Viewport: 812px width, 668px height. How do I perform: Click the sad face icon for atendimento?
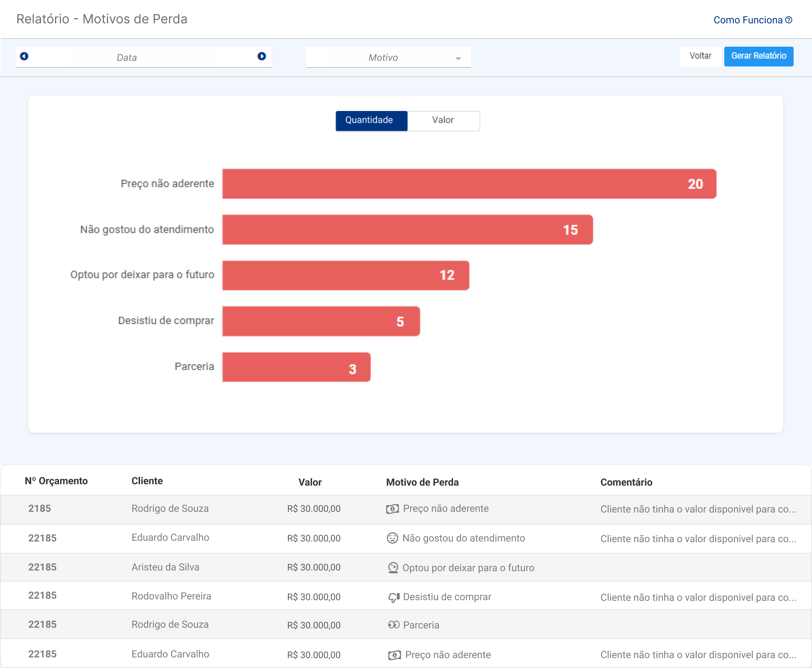pos(392,538)
